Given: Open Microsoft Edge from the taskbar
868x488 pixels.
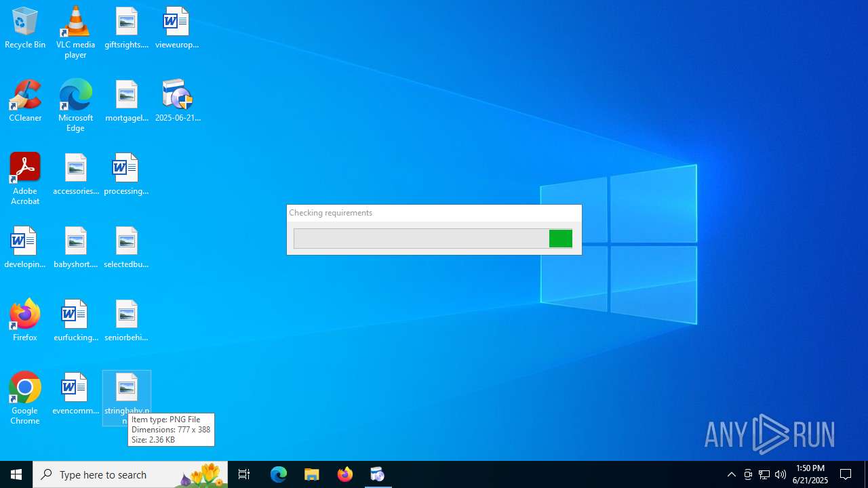Looking at the screenshot, I should 279,474.
